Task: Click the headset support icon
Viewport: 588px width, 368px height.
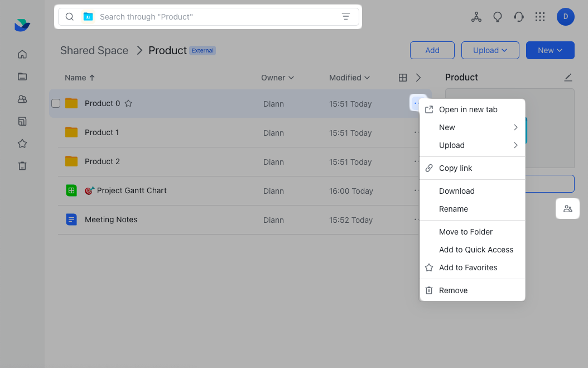Action: click(x=519, y=17)
